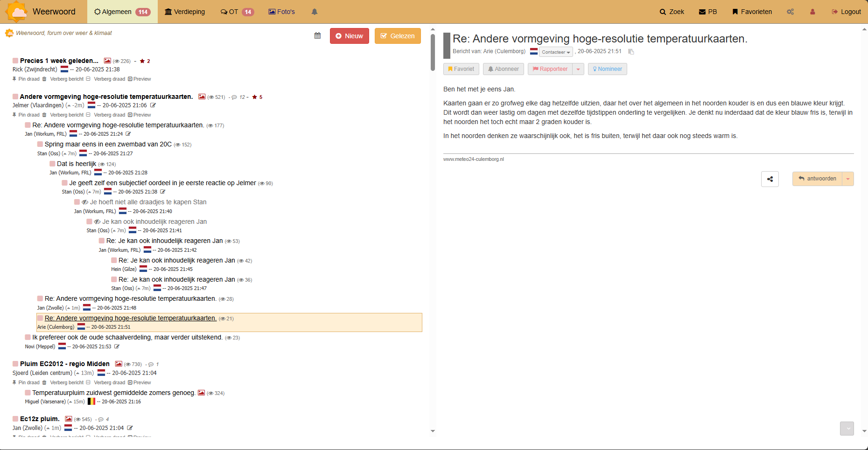Click the Gelezen button
868x450 pixels.
pos(398,36)
